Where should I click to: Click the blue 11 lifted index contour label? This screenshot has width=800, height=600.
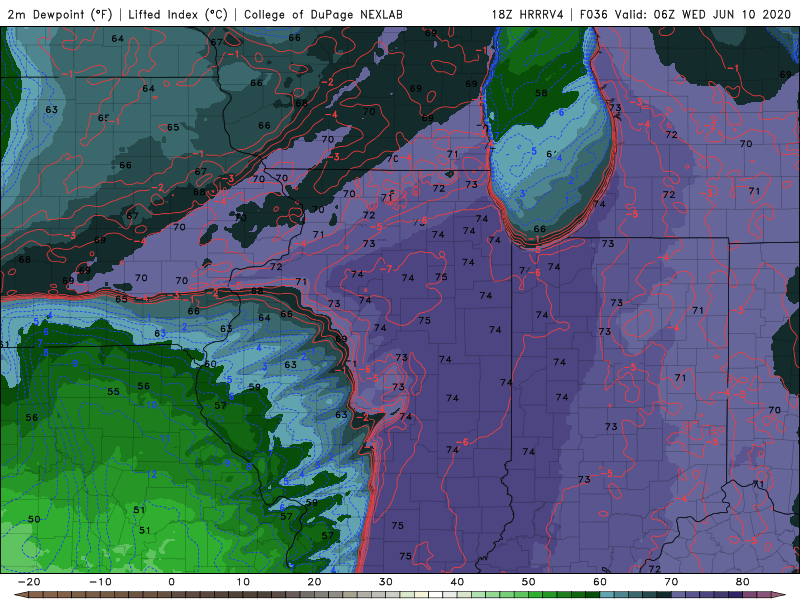pos(164,438)
